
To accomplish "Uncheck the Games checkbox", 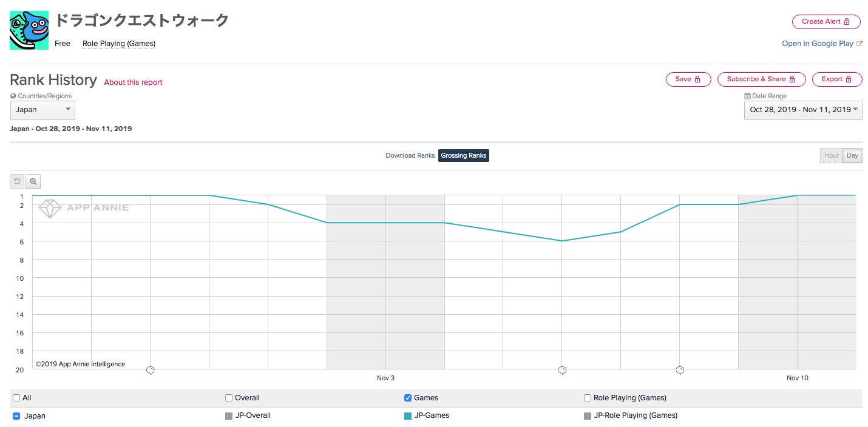I will pyautogui.click(x=408, y=398).
